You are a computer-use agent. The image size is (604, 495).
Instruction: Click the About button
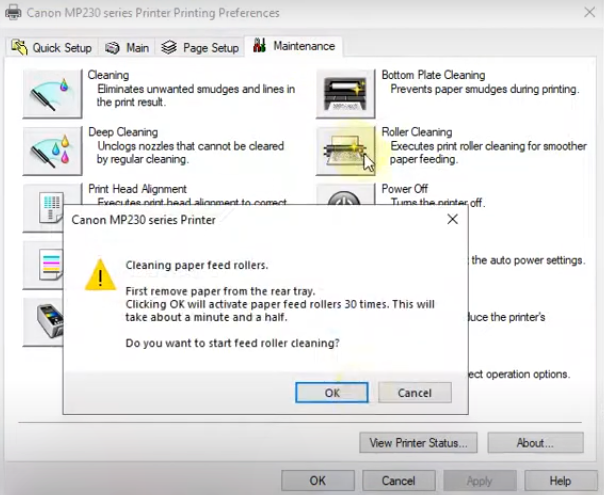pyautogui.click(x=535, y=443)
